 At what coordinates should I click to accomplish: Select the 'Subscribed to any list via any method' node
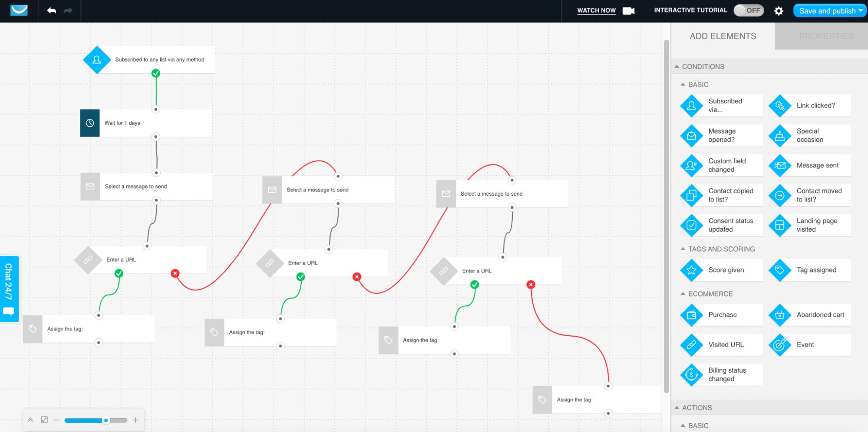pos(149,59)
